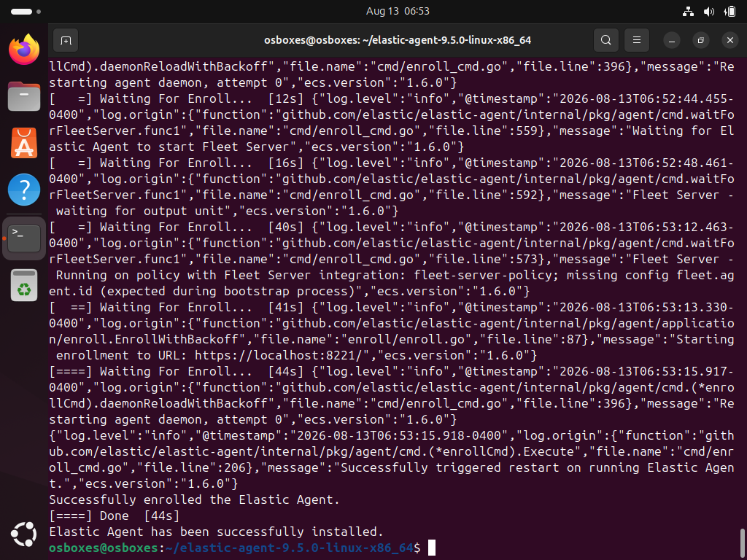Viewport: 747px width, 560px height.
Task: Show applications via Ubuntu logo button
Action: [24, 534]
